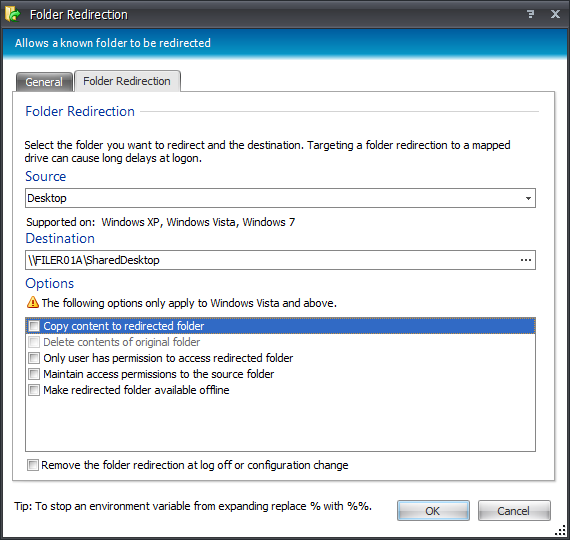Toggle Maintain access permissions to source folder

[34, 374]
